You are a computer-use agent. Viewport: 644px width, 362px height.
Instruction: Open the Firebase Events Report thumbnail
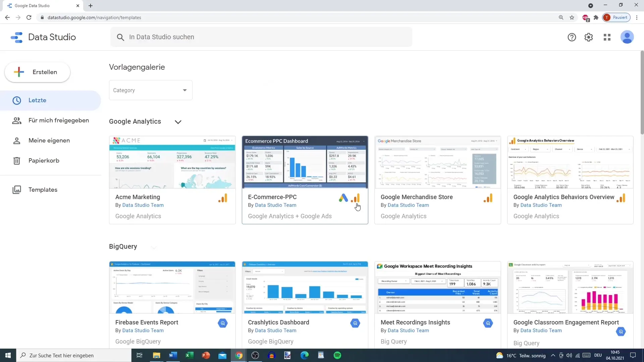click(x=172, y=288)
